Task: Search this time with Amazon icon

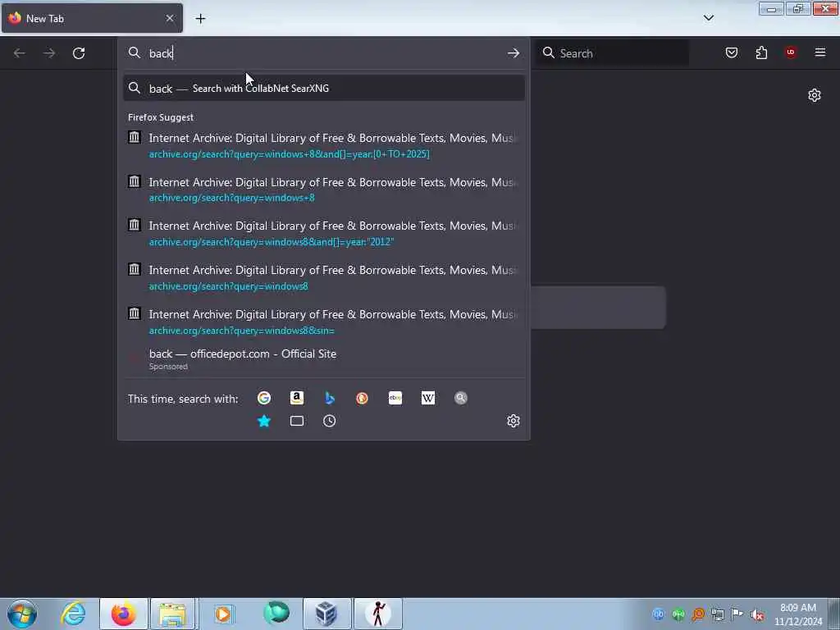Action: pyautogui.click(x=297, y=398)
